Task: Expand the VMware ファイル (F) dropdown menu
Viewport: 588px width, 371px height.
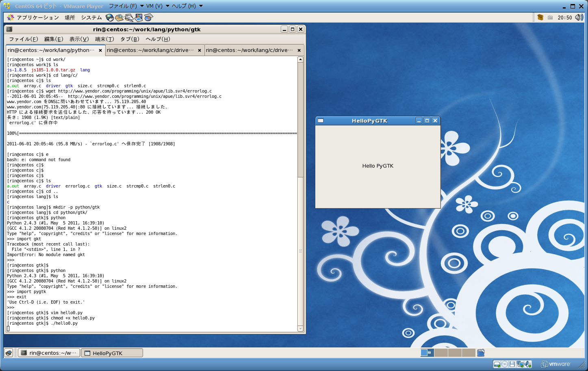Action: click(x=126, y=6)
